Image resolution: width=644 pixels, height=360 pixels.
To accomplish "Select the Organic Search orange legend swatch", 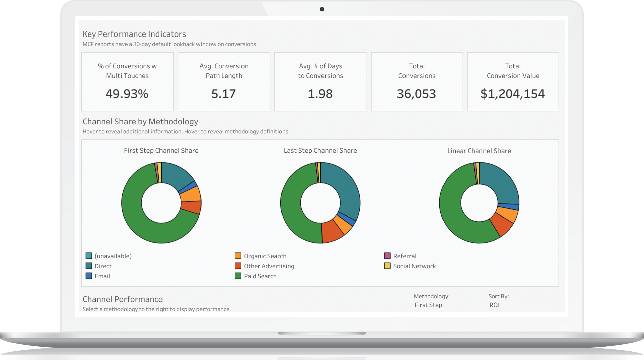I will (238, 256).
